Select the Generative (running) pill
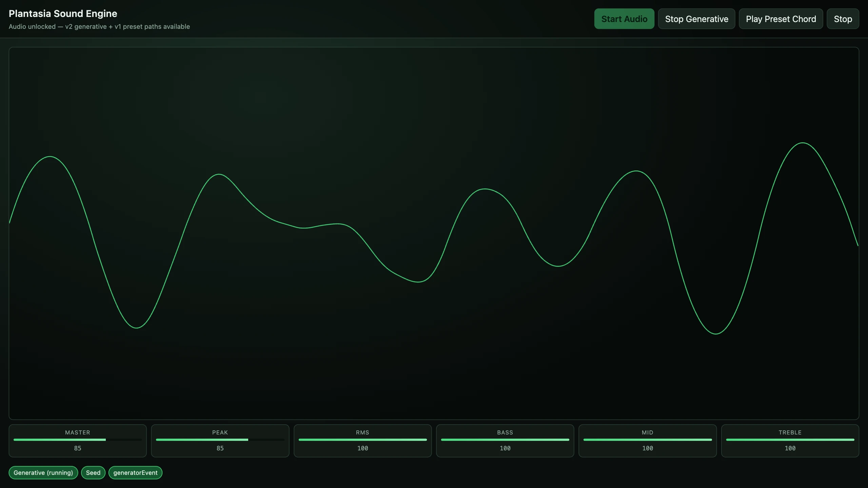This screenshot has width=868, height=488. 43,473
